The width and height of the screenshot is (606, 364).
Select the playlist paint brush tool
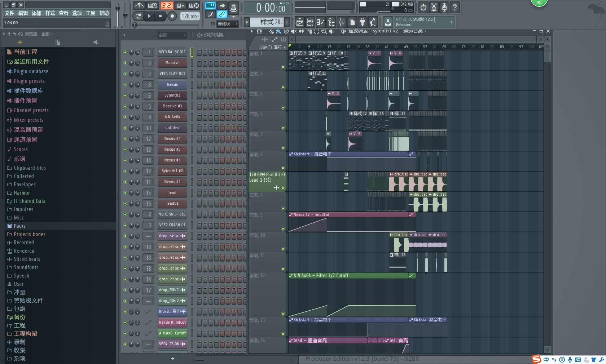[x=278, y=31]
